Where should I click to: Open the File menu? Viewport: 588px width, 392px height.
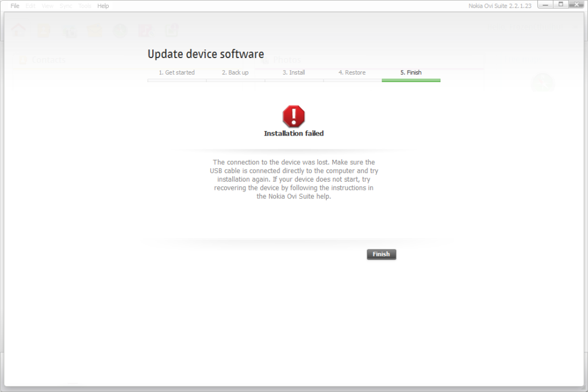tap(15, 6)
